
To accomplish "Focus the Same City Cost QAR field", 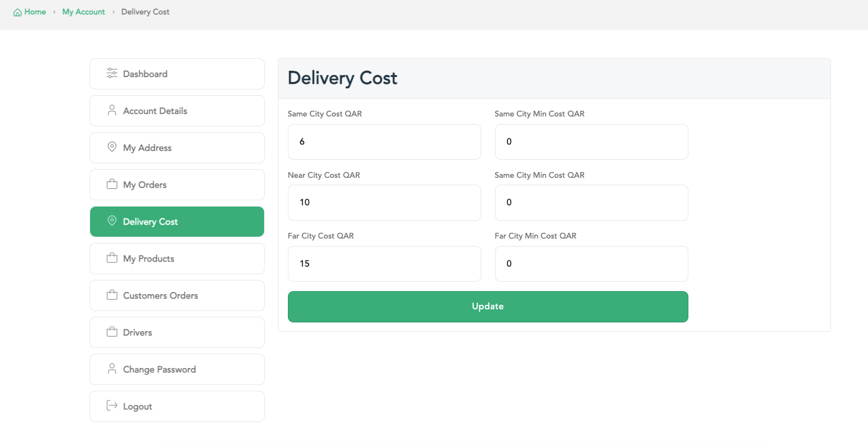I will (384, 141).
